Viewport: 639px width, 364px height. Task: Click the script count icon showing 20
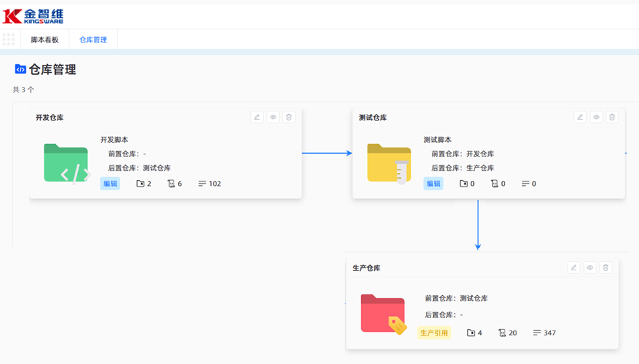click(x=502, y=333)
